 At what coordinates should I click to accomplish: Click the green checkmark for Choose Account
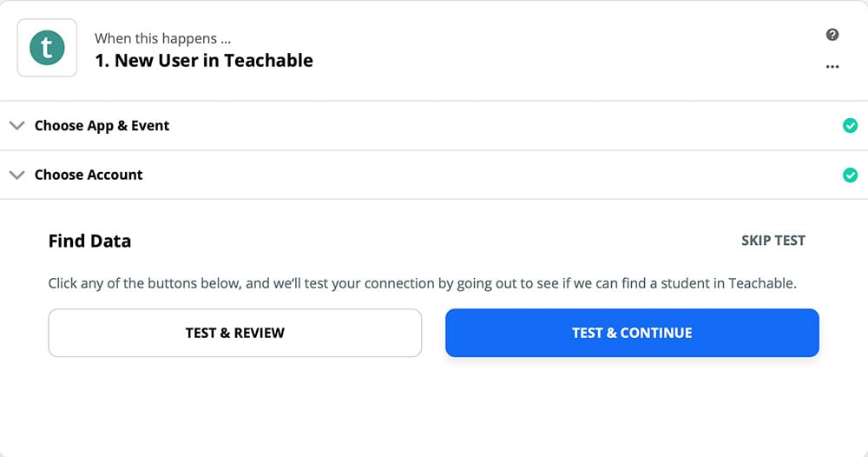click(x=851, y=176)
